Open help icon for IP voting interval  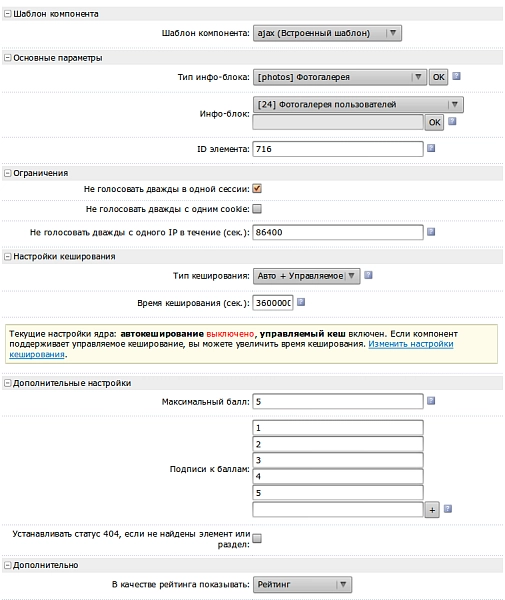pyautogui.click(x=431, y=232)
